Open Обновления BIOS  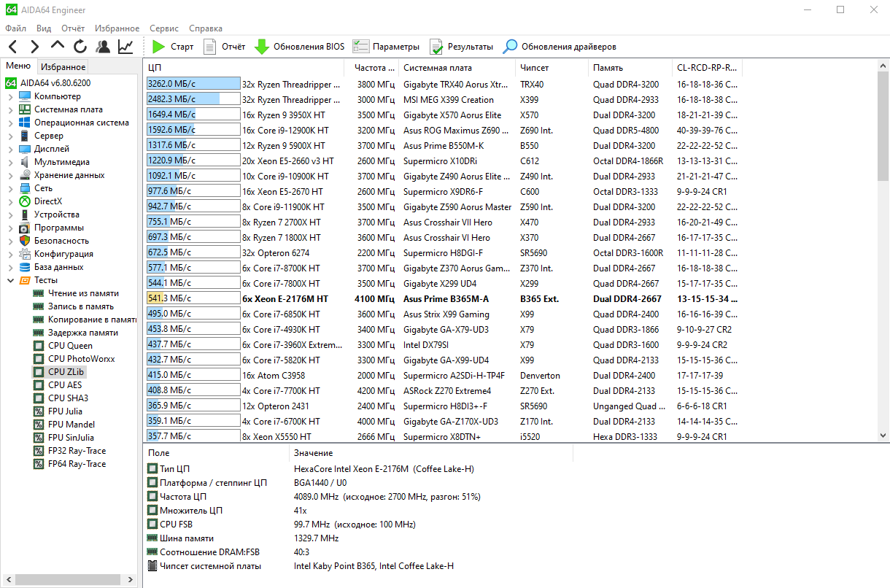[x=299, y=47]
